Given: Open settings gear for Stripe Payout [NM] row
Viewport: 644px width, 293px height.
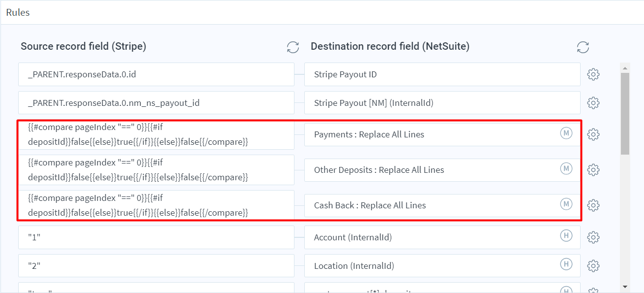Looking at the screenshot, I should click(x=593, y=103).
